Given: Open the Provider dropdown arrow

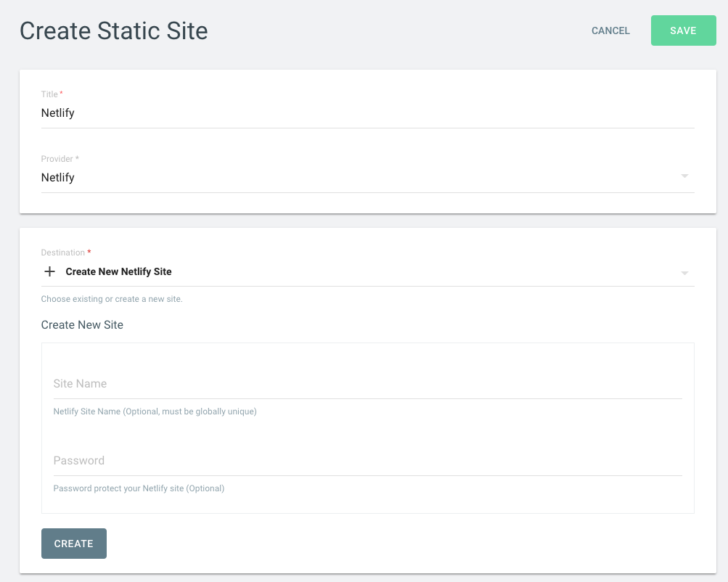Looking at the screenshot, I should click(x=684, y=176).
